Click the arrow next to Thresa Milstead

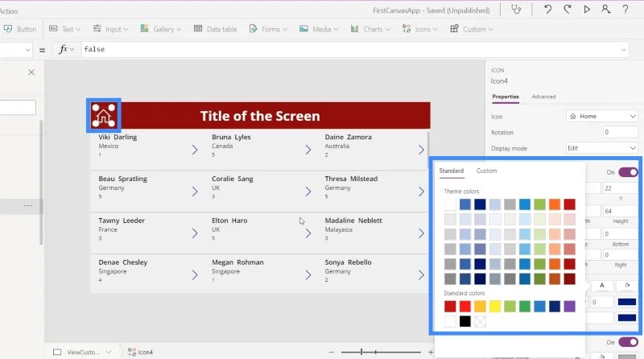pos(421,192)
